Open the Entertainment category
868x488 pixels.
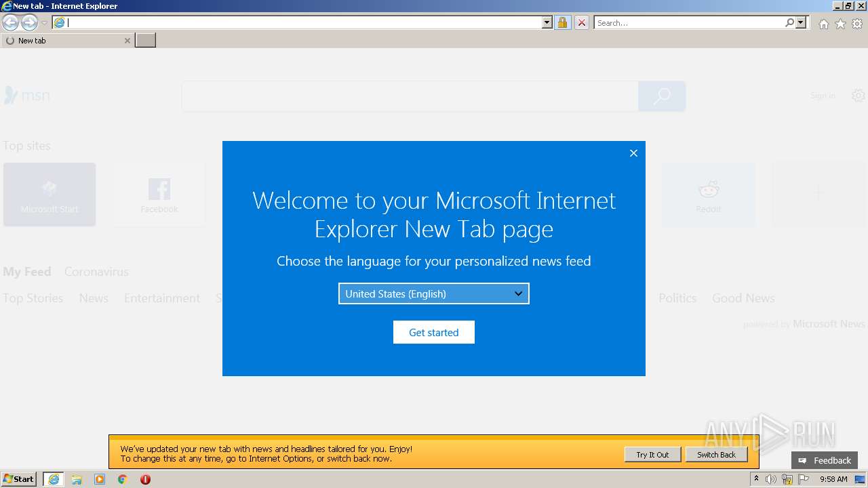162,298
